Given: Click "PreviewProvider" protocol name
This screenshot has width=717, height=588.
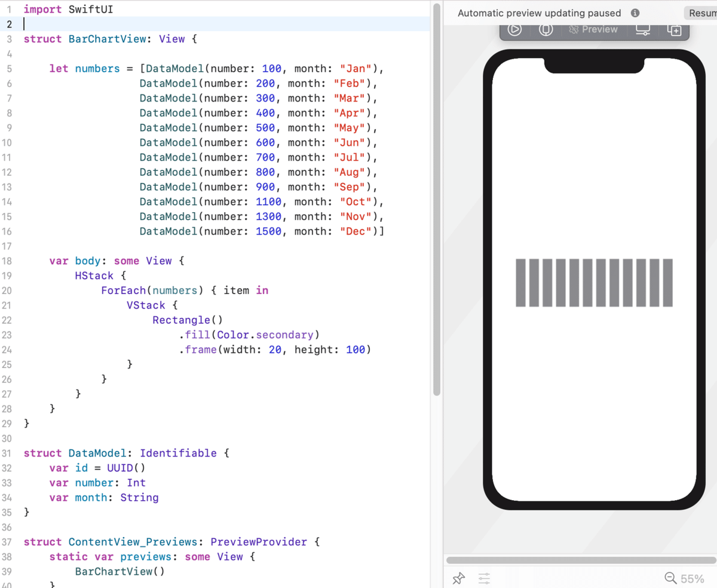Looking at the screenshot, I should click(259, 542).
